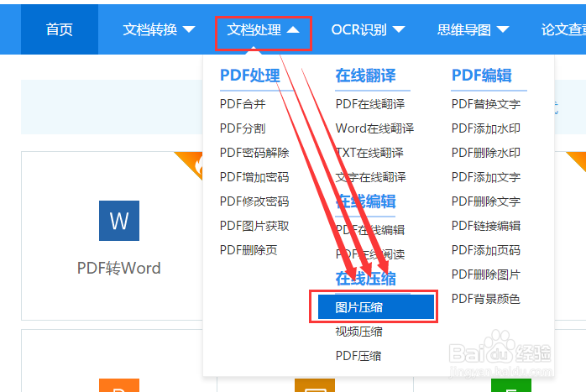The image size is (586, 392).
Task: Open TXT在线翻译 tool
Action: (369, 153)
